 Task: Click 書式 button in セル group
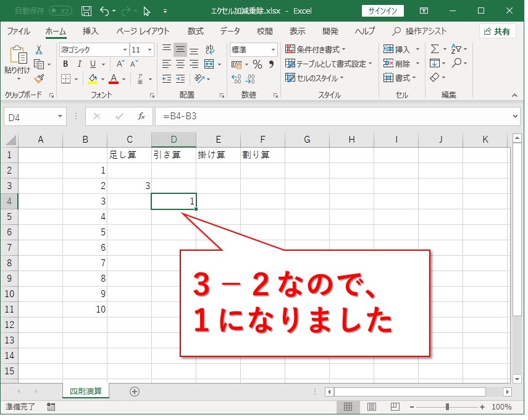point(400,78)
